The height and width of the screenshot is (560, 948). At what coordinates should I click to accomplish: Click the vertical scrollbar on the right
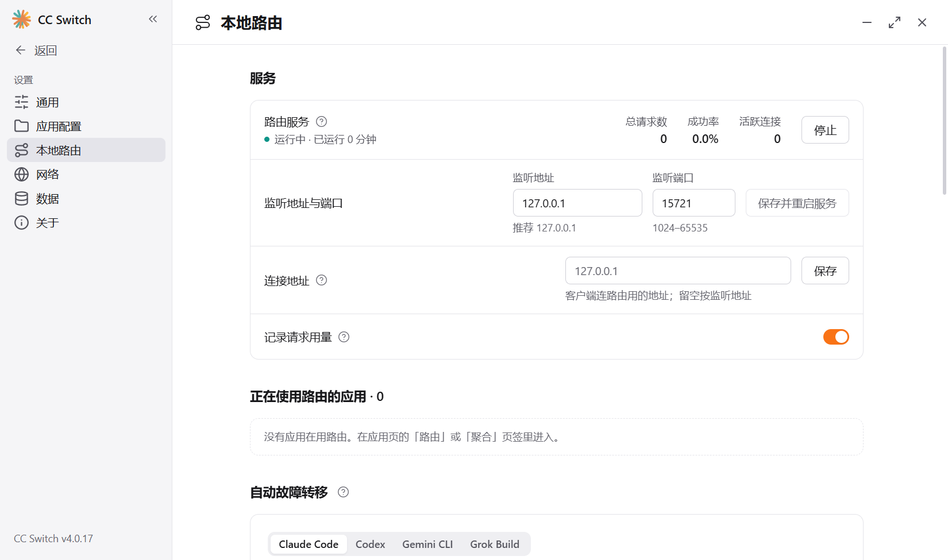point(944,121)
